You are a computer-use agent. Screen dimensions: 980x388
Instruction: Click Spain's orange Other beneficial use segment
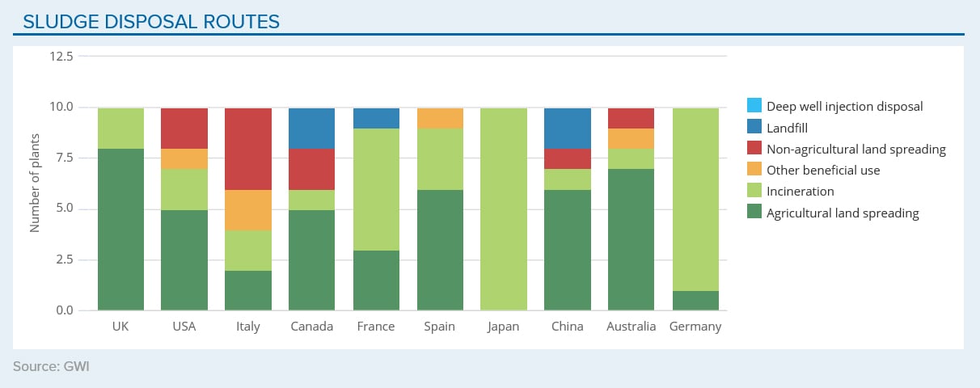pyautogui.click(x=440, y=118)
